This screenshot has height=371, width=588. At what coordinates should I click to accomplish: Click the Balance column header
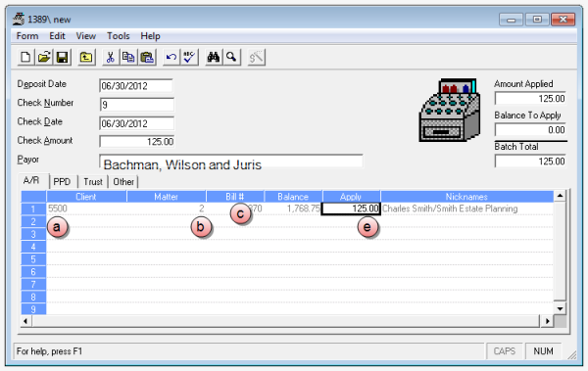tap(293, 197)
